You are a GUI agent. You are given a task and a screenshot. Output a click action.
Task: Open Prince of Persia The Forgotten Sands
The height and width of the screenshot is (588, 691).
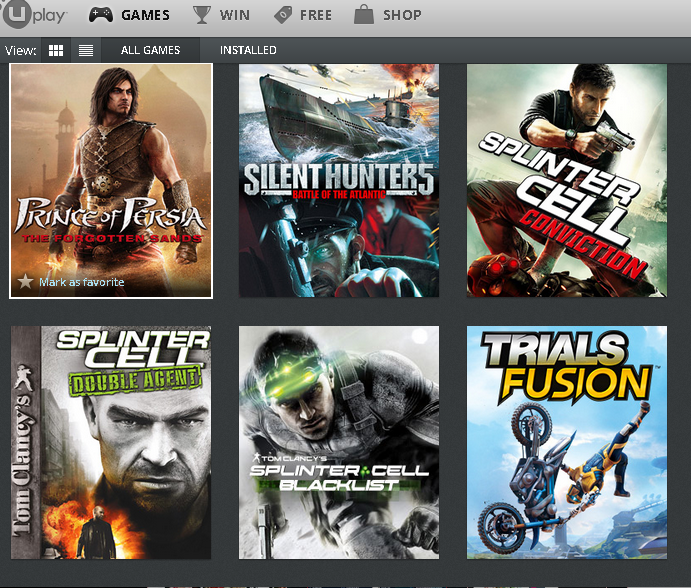coord(111,181)
